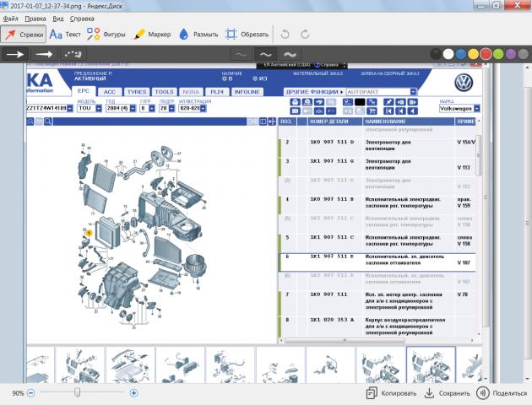Expand the VIN number dropdown arrow
This screenshot has width=532, height=405.
click(70, 109)
